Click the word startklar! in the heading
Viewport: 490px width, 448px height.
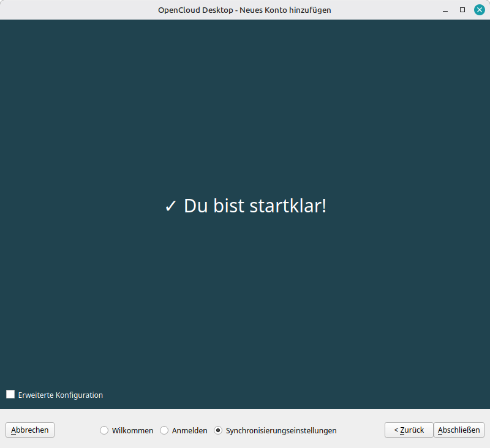[x=288, y=206]
